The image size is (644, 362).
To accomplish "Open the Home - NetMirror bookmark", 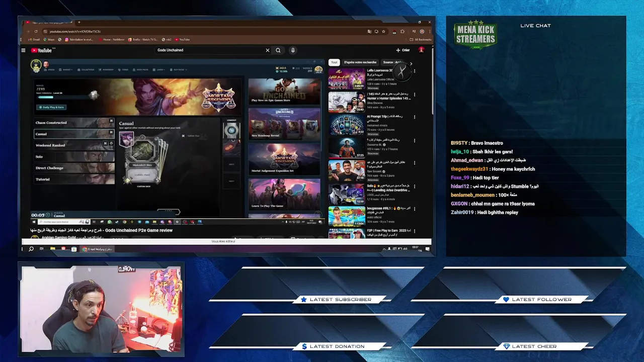I will click(112, 39).
